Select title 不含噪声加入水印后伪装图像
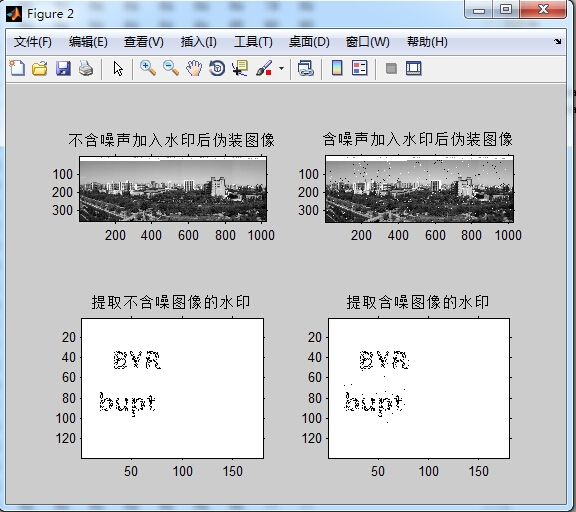 [172, 140]
